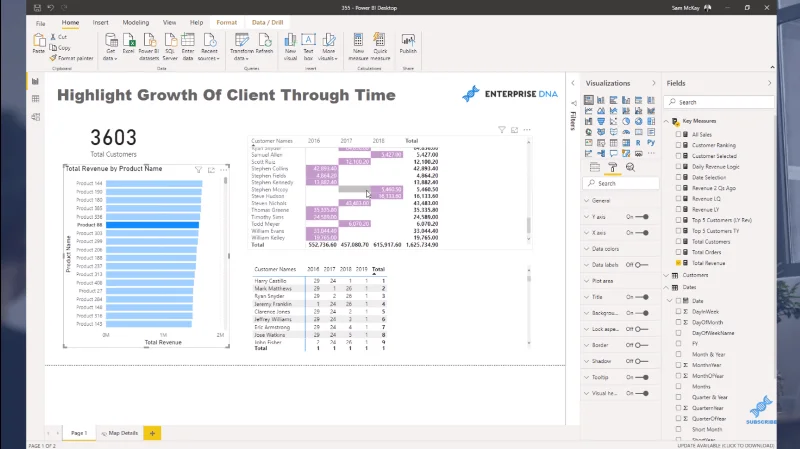Viewport: 800px width, 449px height.
Task: Click the Publish button
Action: tap(408, 44)
